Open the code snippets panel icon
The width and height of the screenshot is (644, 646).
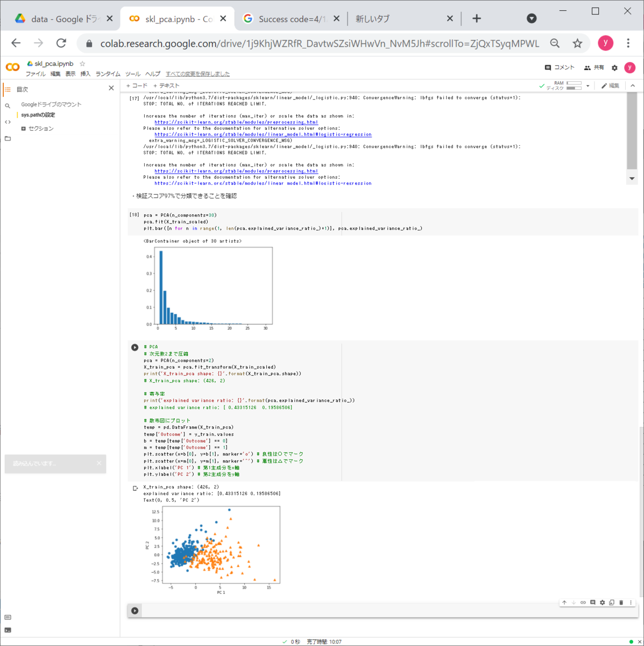point(8,122)
